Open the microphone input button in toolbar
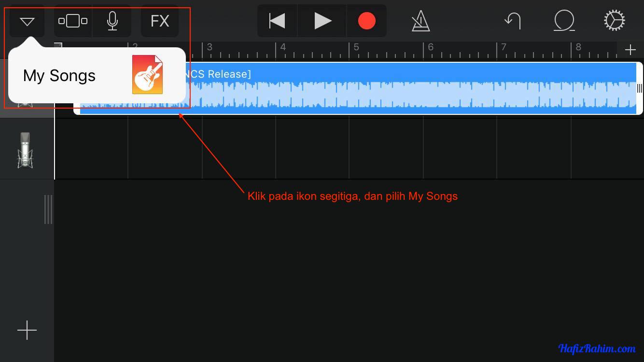Screen dimensions: 644x362 112,21
